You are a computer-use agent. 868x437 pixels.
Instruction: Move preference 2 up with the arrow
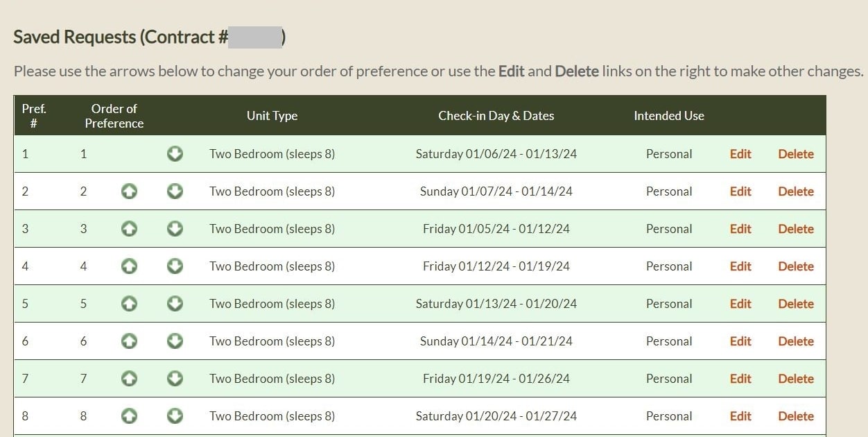pos(129,191)
